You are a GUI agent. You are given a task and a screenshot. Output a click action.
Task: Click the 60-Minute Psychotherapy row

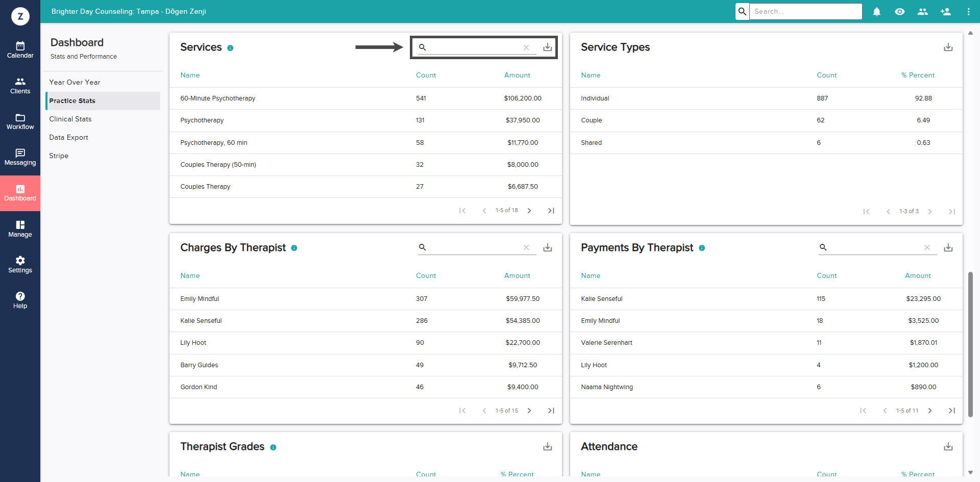pyautogui.click(x=365, y=98)
